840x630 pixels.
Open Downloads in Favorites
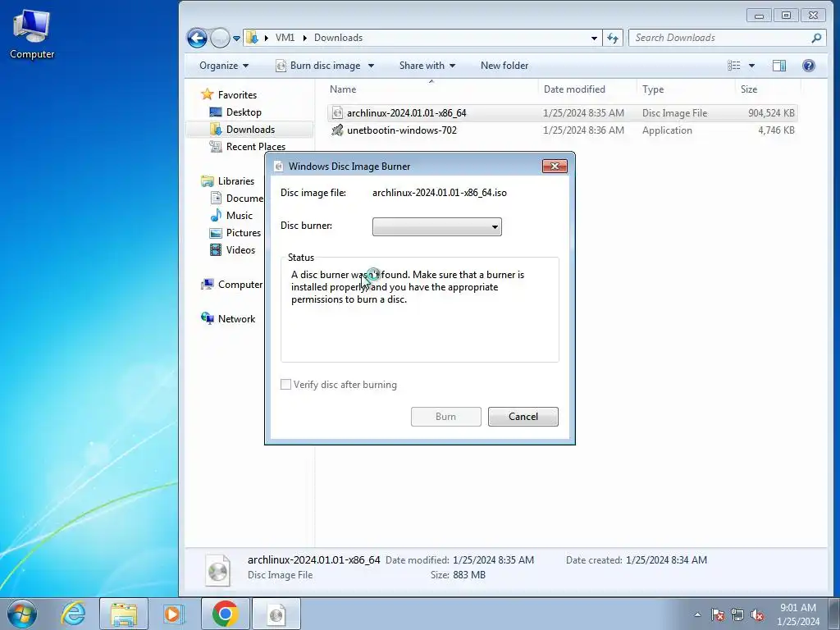(249, 129)
